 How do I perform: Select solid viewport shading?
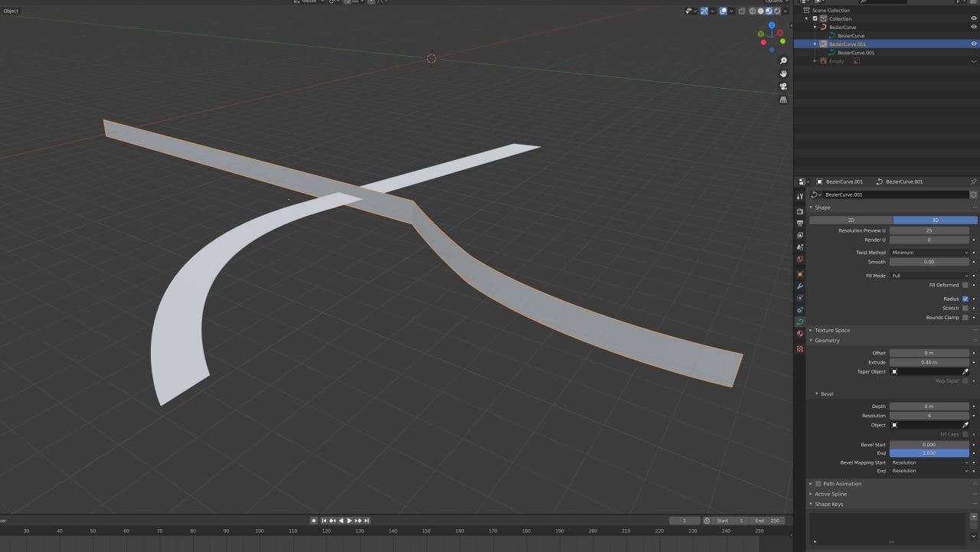click(761, 11)
